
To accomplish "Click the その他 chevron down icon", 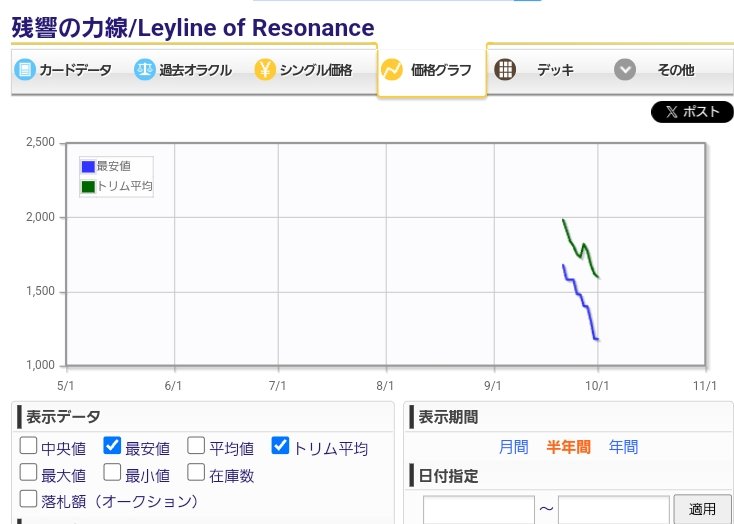I will click(625, 70).
